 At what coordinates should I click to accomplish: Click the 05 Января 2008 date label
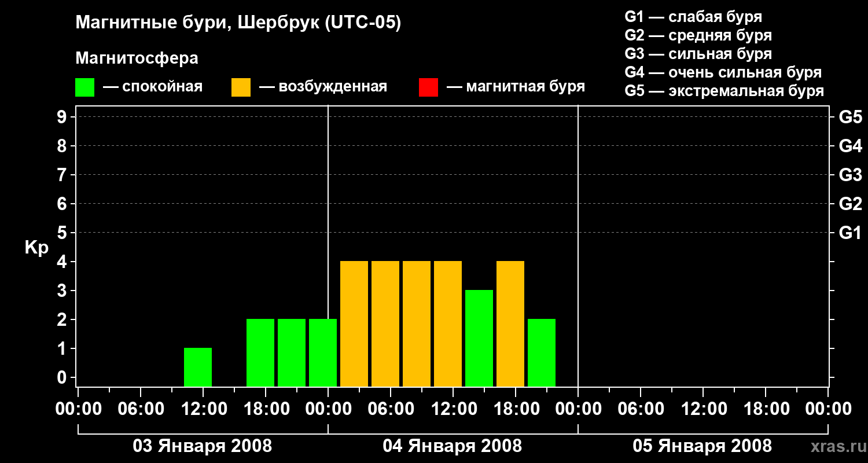[x=703, y=446]
